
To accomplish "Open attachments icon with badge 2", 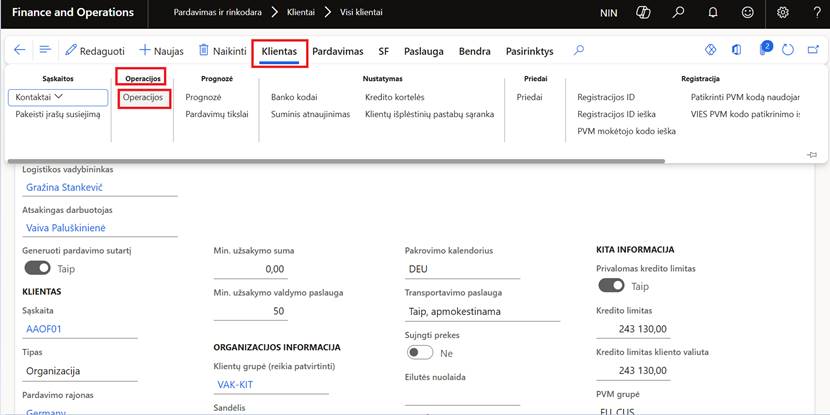I will [764, 49].
